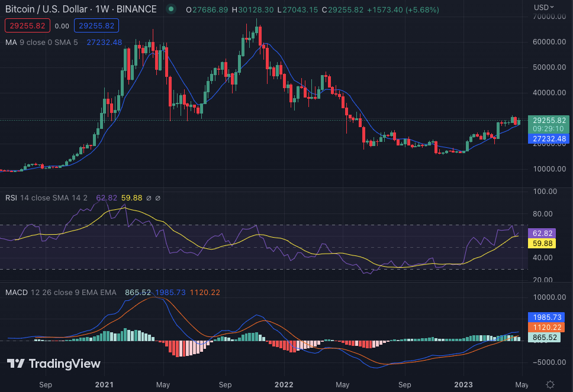Click the change text "+1573.40 (+5.68%)"
The width and height of the screenshot is (573, 392).
(x=403, y=10)
